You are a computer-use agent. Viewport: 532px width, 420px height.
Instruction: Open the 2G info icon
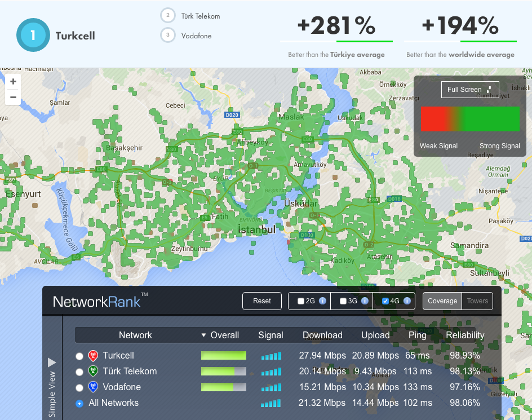coord(323,301)
